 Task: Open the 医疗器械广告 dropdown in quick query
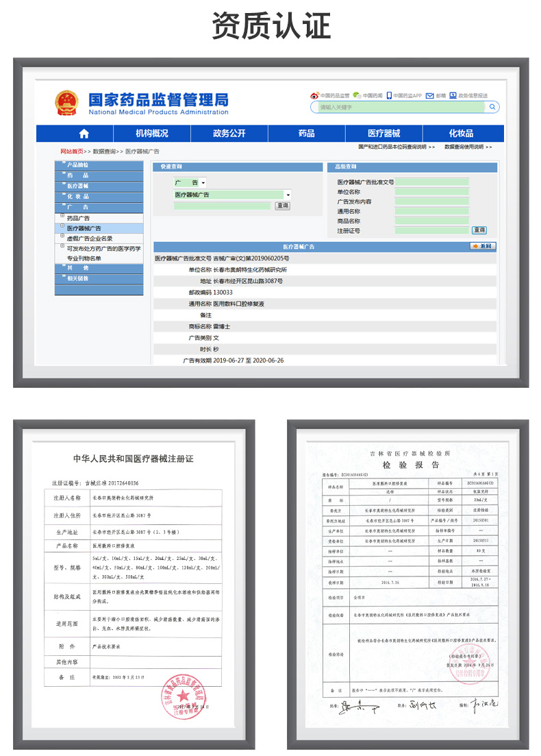[232, 195]
